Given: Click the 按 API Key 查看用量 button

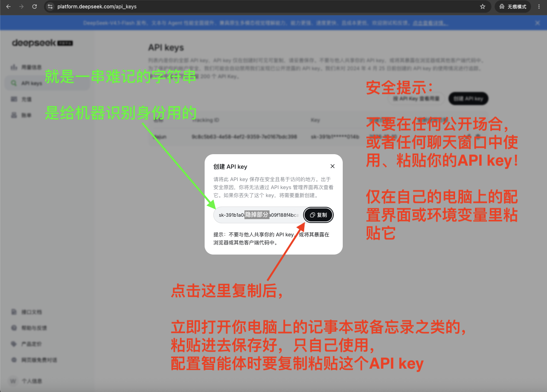Looking at the screenshot, I should (x=416, y=99).
